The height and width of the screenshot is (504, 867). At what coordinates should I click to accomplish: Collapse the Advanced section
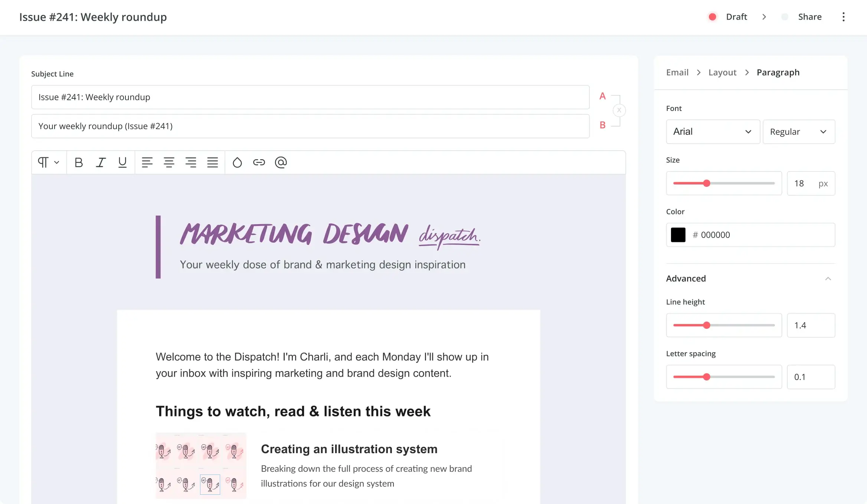point(827,278)
